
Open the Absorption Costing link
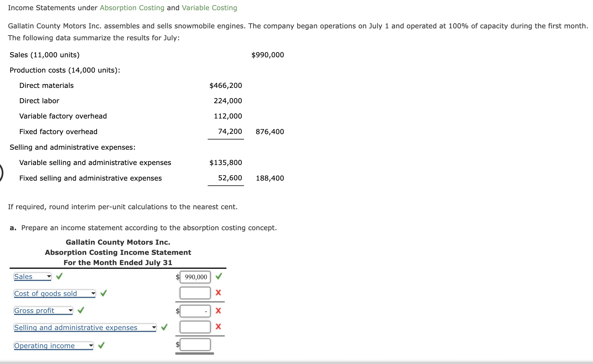[x=132, y=8]
